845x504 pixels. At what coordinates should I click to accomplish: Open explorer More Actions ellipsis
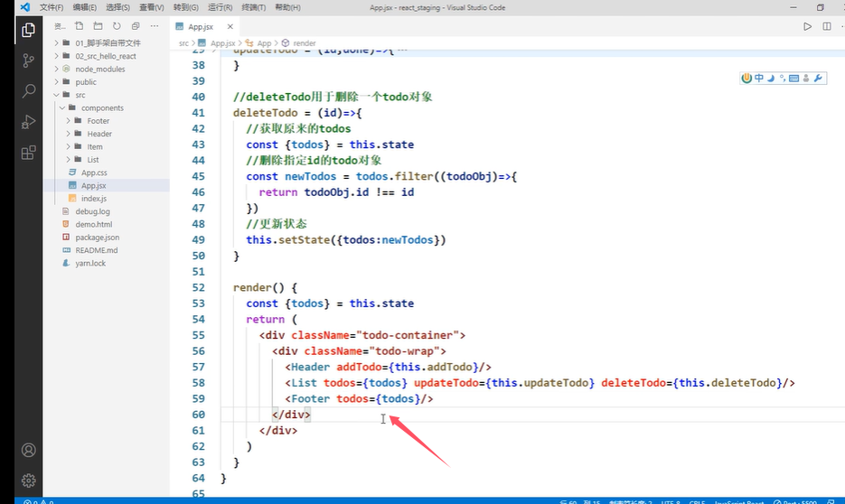point(155,26)
